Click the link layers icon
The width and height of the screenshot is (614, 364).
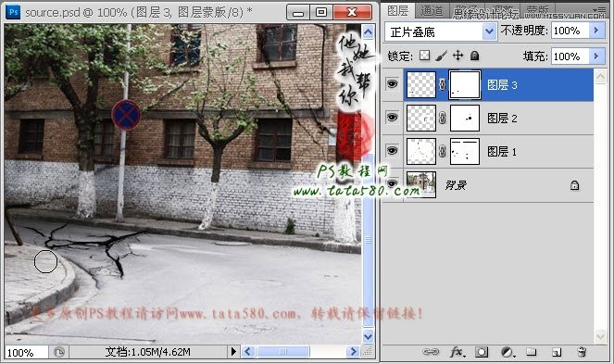(431, 352)
